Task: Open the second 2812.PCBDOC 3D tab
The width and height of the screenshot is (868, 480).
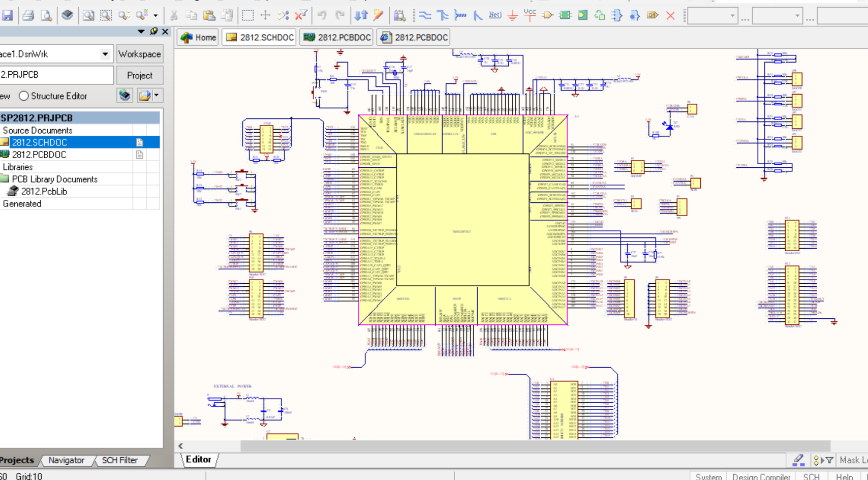Action: (x=414, y=37)
